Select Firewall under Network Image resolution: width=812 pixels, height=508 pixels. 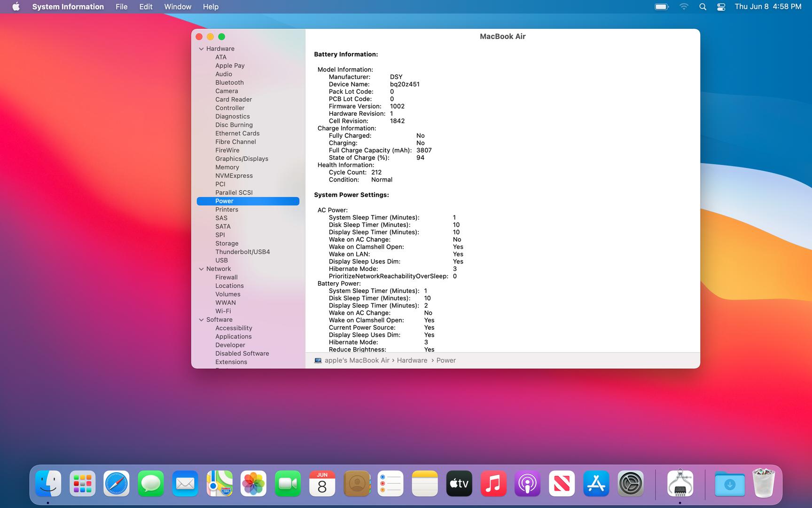[x=226, y=278]
